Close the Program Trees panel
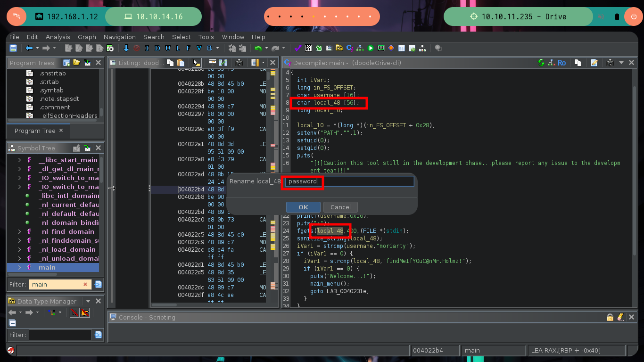The height and width of the screenshot is (362, 644). pyautogui.click(x=98, y=63)
